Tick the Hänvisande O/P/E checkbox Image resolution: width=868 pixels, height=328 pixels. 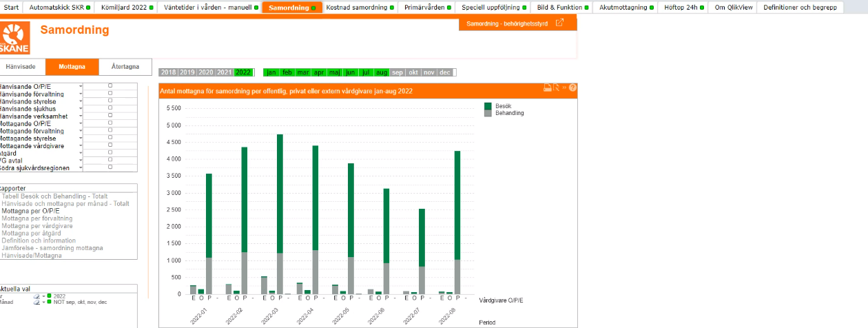click(x=110, y=85)
